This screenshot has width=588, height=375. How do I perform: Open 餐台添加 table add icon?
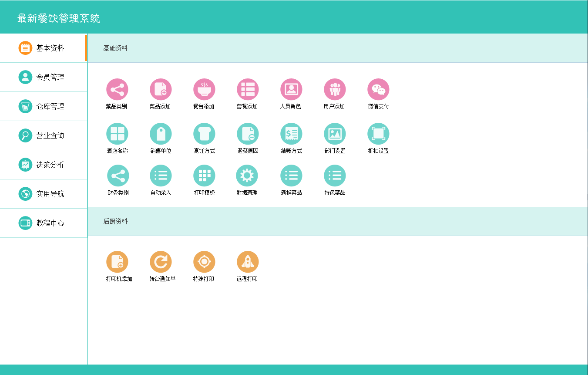(204, 89)
